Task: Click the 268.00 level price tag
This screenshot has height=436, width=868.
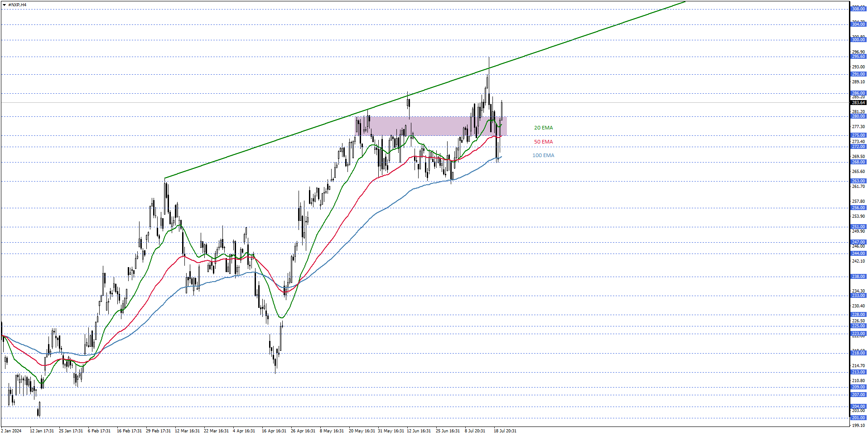Action: click(x=858, y=162)
